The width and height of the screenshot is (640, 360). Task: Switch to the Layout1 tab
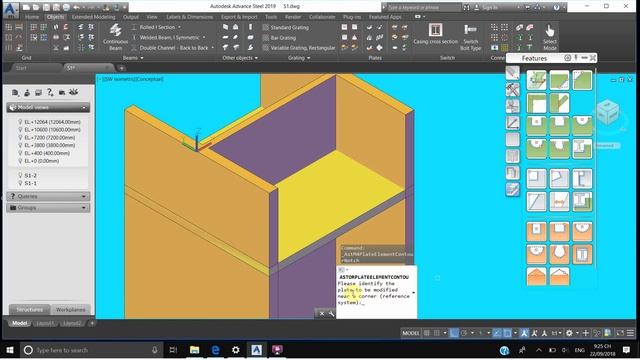click(45, 323)
